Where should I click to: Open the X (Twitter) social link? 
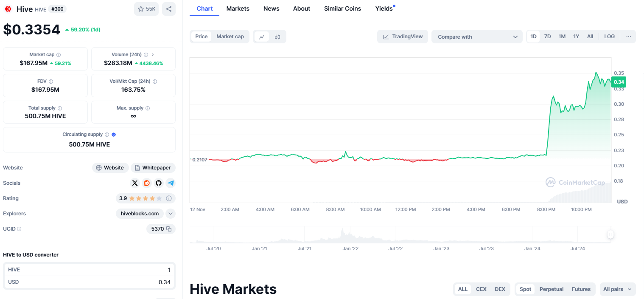[x=135, y=183]
